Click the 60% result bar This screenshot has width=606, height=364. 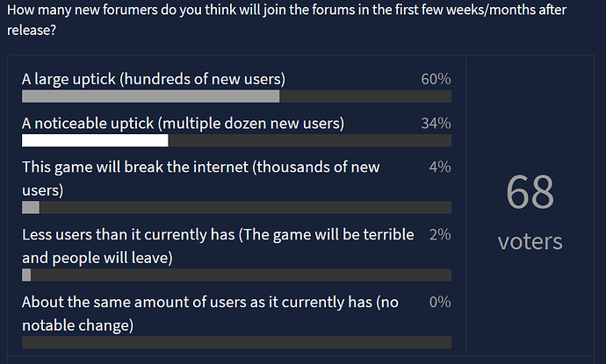tap(150, 96)
